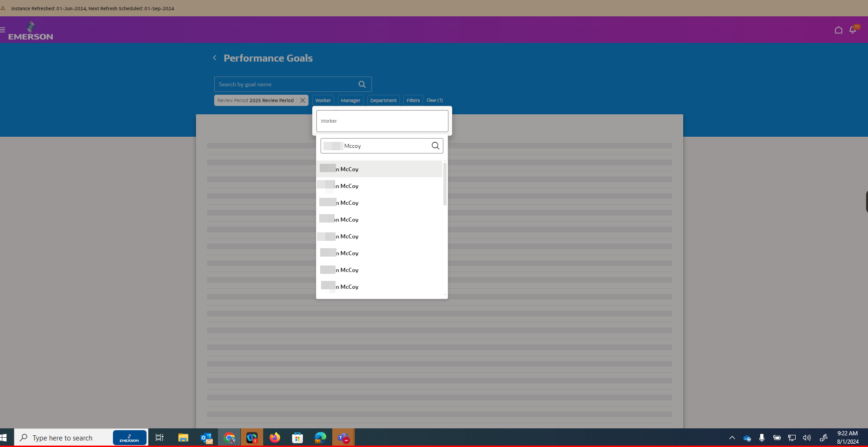This screenshot has width=868, height=447.
Task: Click the back arrow beside Performance Goals
Action: [x=214, y=57]
